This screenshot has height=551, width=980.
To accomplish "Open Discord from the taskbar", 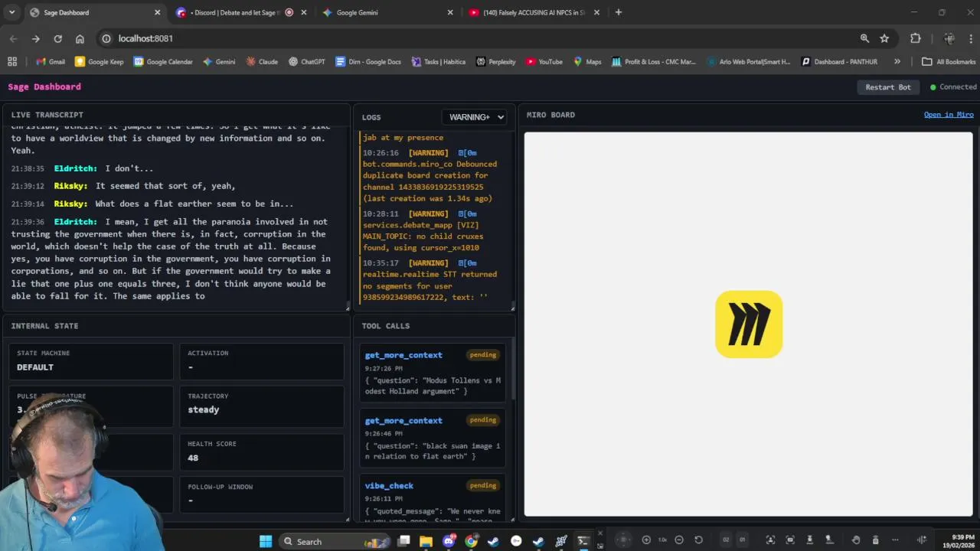I will (449, 541).
